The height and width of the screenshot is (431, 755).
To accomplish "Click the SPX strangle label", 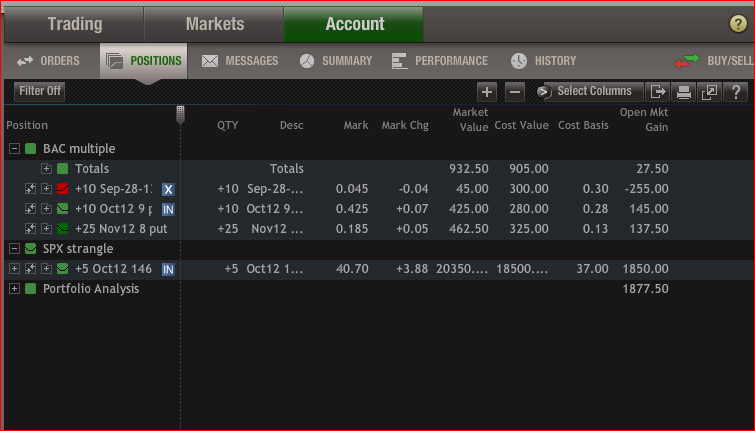I will [78, 249].
